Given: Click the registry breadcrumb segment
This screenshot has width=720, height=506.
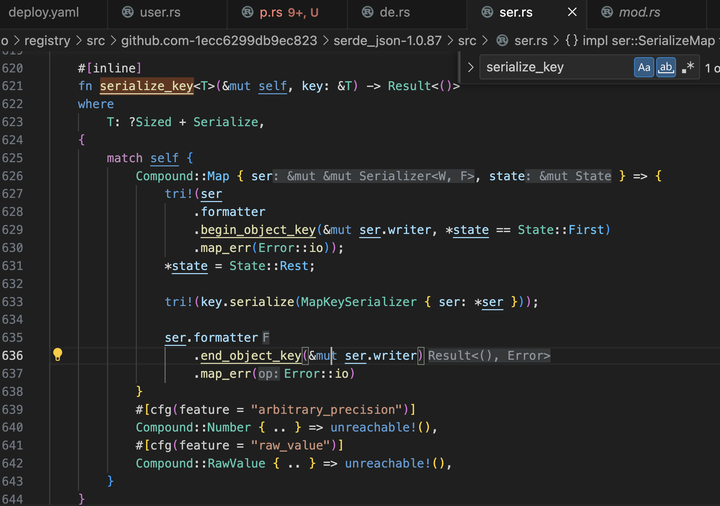Looking at the screenshot, I should coord(49,41).
